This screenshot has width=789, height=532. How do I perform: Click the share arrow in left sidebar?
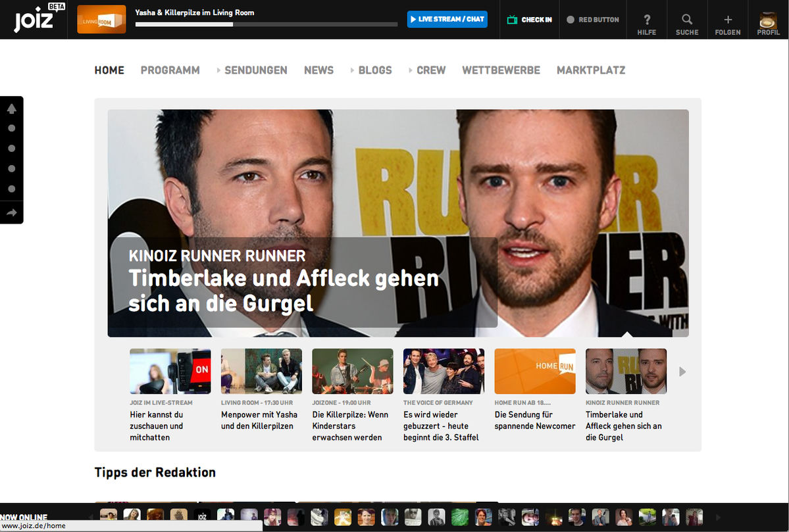point(12,212)
